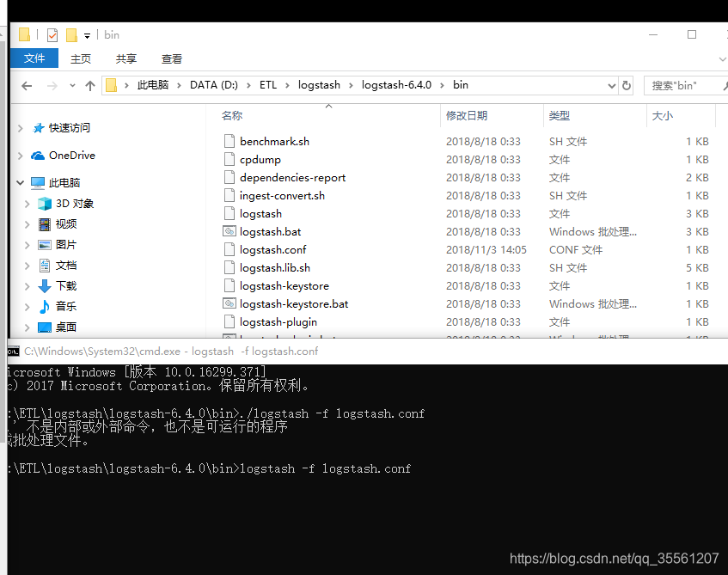Screen dimensions: 728x575
Task: Click the 图片 folder icon
Action: point(45,245)
